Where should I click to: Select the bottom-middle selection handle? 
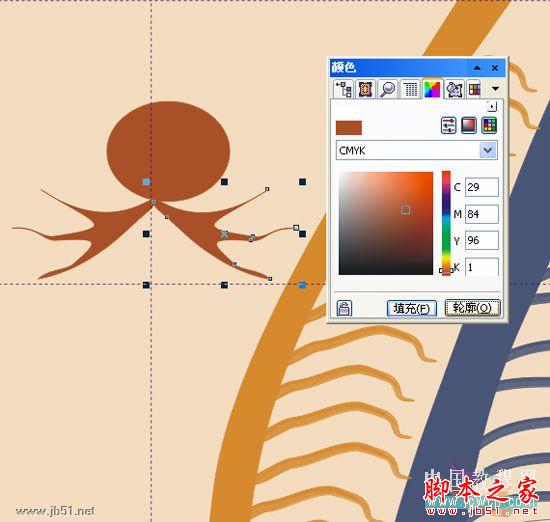224,285
